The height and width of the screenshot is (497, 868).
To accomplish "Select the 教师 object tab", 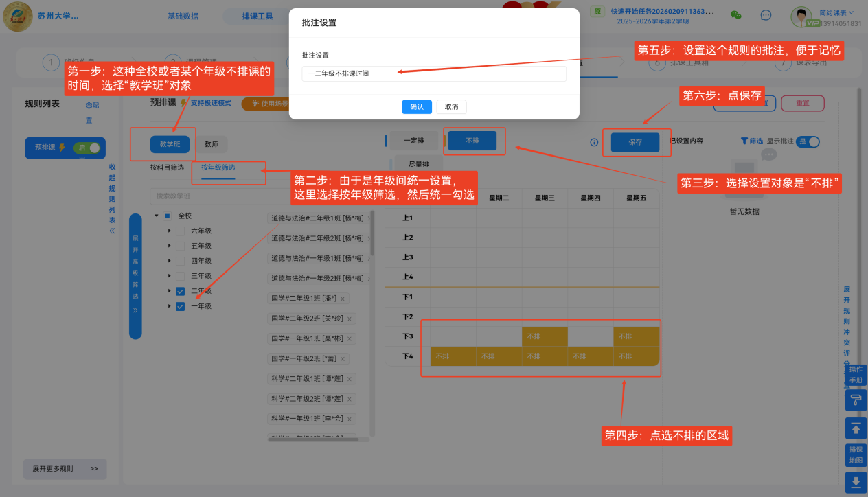I will (x=211, y=144).
